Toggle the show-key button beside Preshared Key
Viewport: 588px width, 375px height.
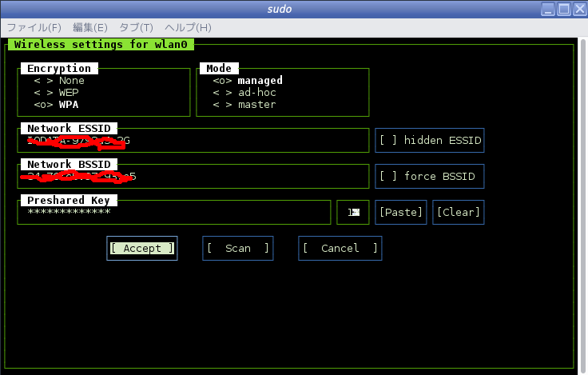pyautogui.click(x=353, y=213)
